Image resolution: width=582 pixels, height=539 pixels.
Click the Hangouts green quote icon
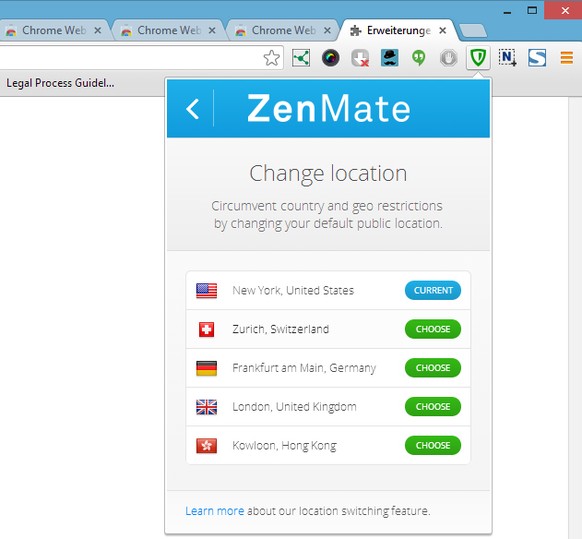click(419, 58)
